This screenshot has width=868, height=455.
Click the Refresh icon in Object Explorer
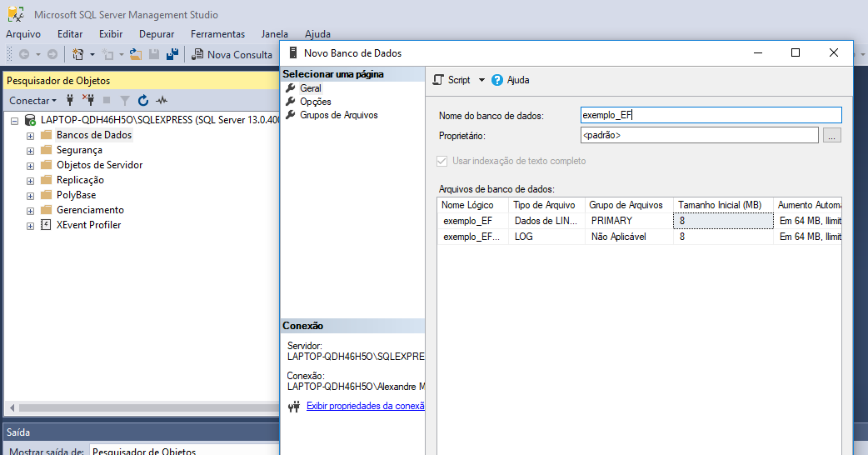143,100
